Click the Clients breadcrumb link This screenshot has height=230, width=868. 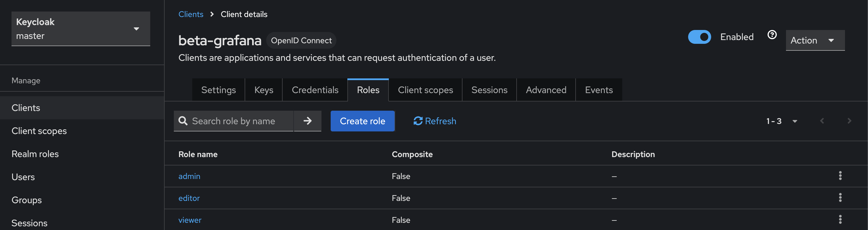(x=191, y=14)
